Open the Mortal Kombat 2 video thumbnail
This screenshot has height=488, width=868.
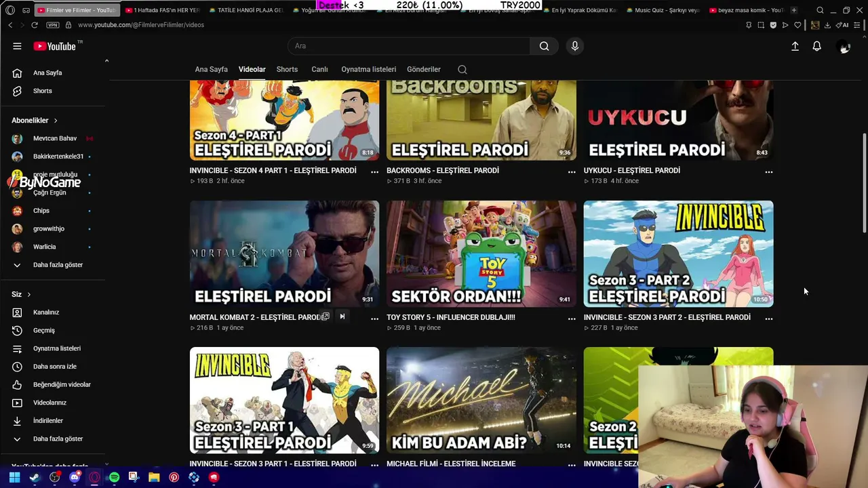click(x=284, y=253)
